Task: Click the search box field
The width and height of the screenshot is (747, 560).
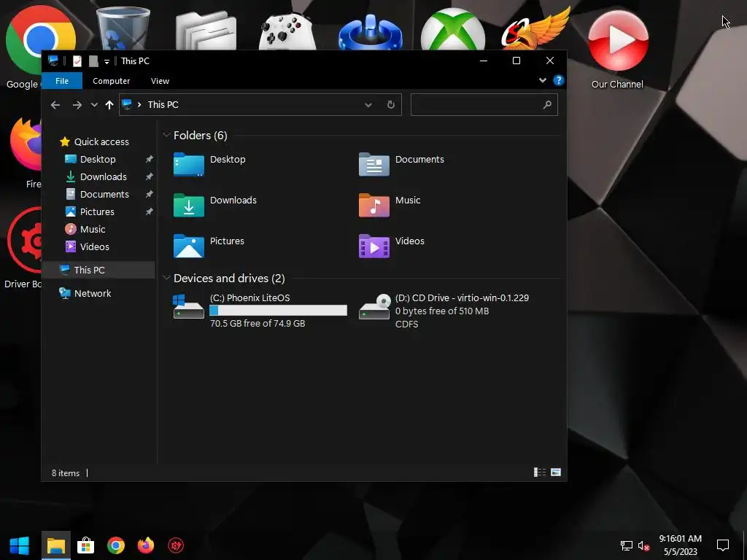Action: tap(484, 105)
